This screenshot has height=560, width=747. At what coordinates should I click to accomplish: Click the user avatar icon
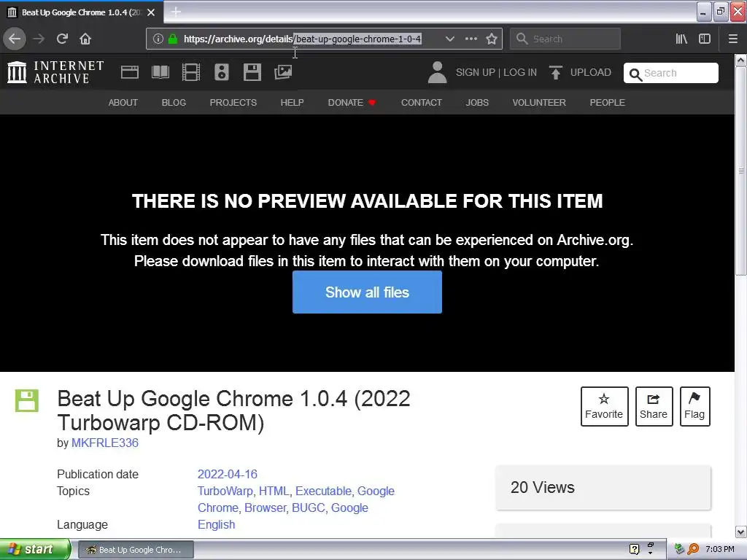coord(437,72)
